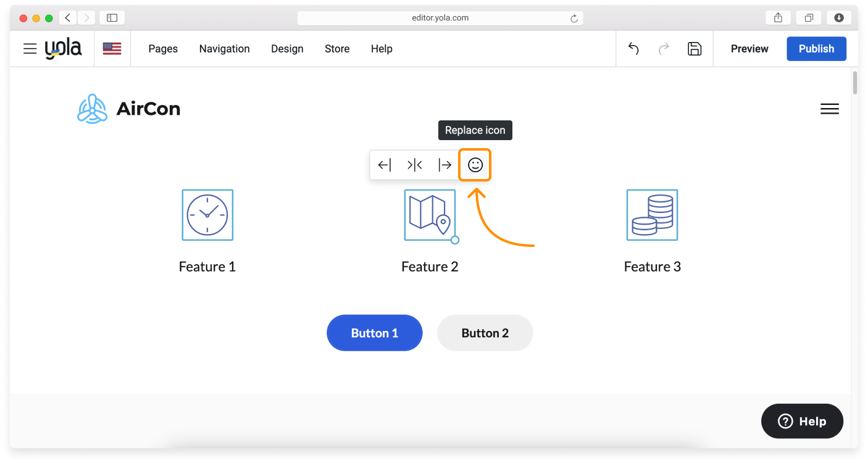Click the Replace icon smiley button
The width and height of the screenshot is (868, 463).
point(475,165)
